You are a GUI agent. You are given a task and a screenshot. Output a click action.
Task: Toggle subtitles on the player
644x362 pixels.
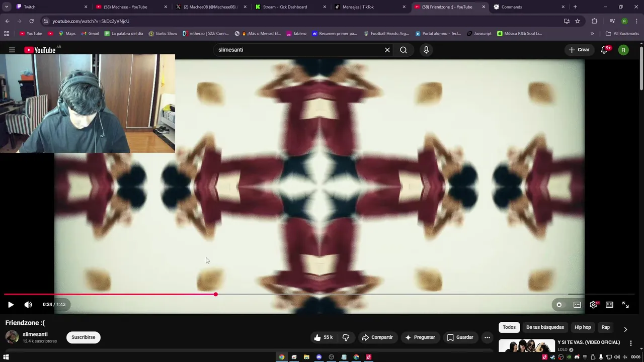(x=577, y=305)
